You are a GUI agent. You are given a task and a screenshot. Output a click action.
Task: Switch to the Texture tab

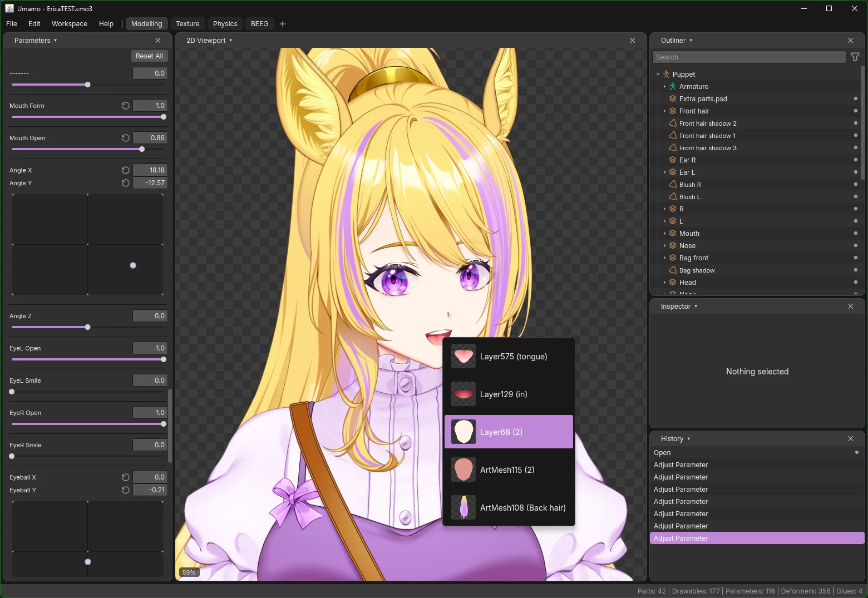[188, 24]
